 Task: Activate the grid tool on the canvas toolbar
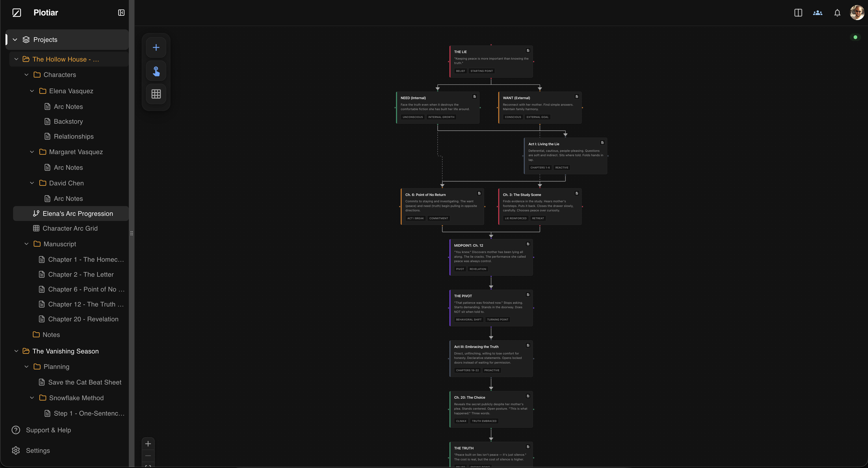156,94
